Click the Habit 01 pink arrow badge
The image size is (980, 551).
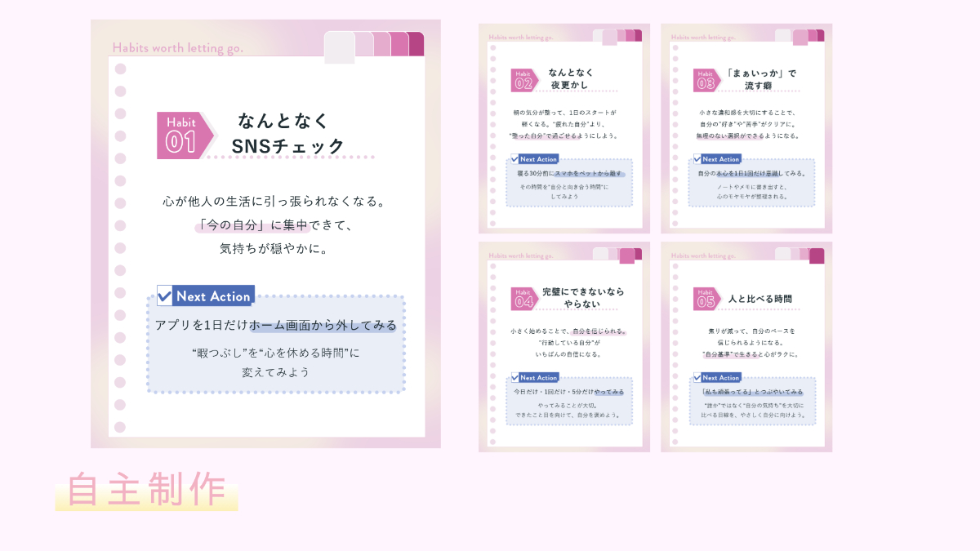[x=185, y=136]
